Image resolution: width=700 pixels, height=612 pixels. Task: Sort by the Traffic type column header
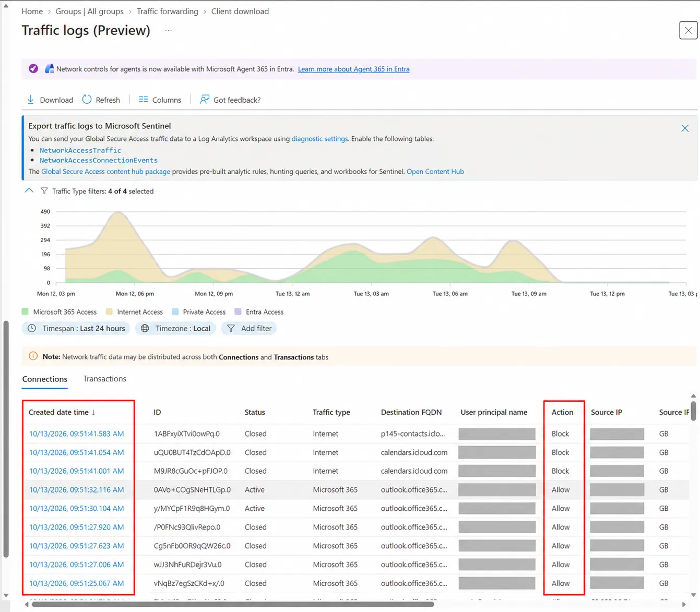[x=331, y=412]
